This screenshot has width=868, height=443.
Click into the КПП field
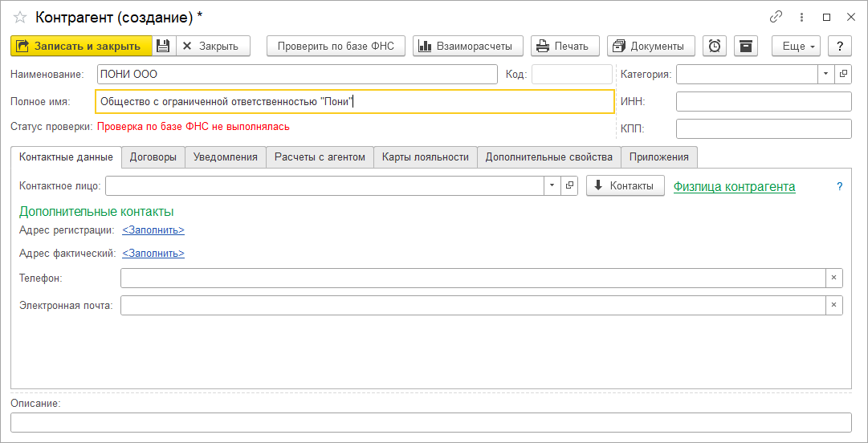tap(764, 128)
